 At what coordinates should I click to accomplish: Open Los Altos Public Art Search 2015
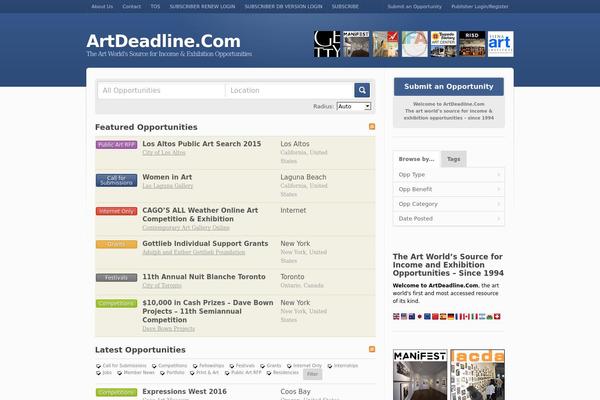(x=202, y=144)
